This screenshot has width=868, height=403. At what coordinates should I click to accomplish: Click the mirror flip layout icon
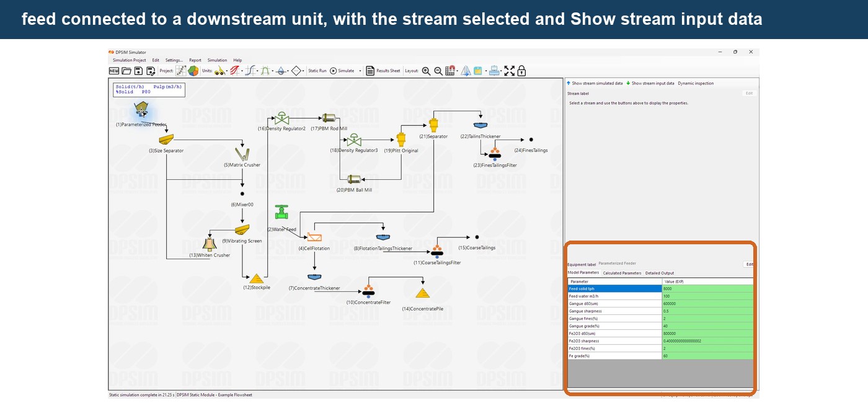tap(466, 71)
